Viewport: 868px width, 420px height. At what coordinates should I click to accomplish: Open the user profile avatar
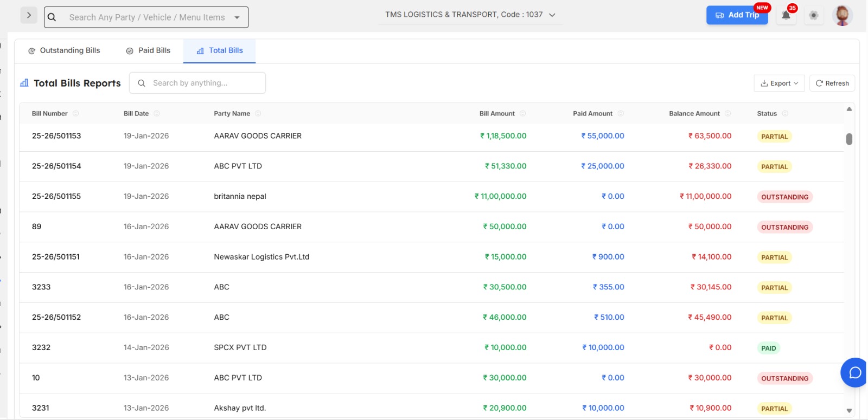pyautogui.click(x=842, y=15)
